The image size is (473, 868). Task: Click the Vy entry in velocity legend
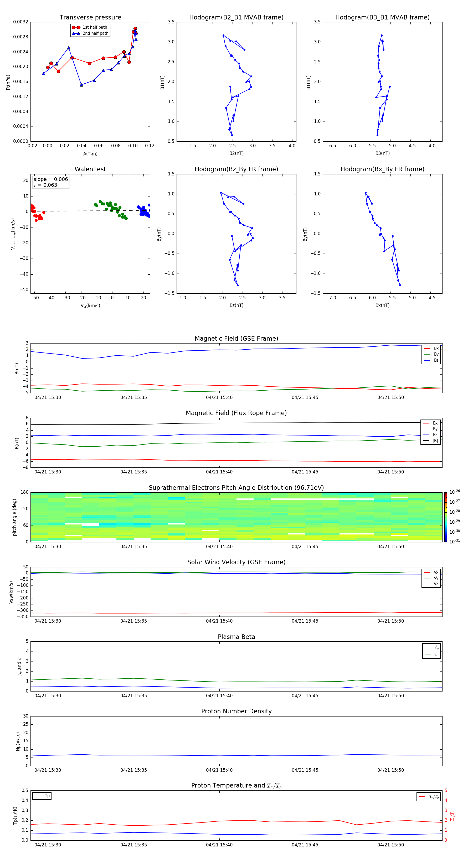[x=431, y=578]
